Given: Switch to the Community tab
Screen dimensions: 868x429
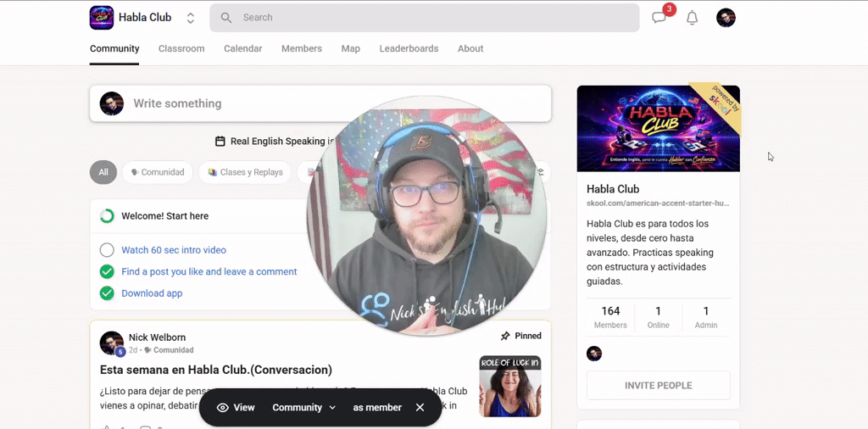Looking at the screenshot, I should click(114, 48).
